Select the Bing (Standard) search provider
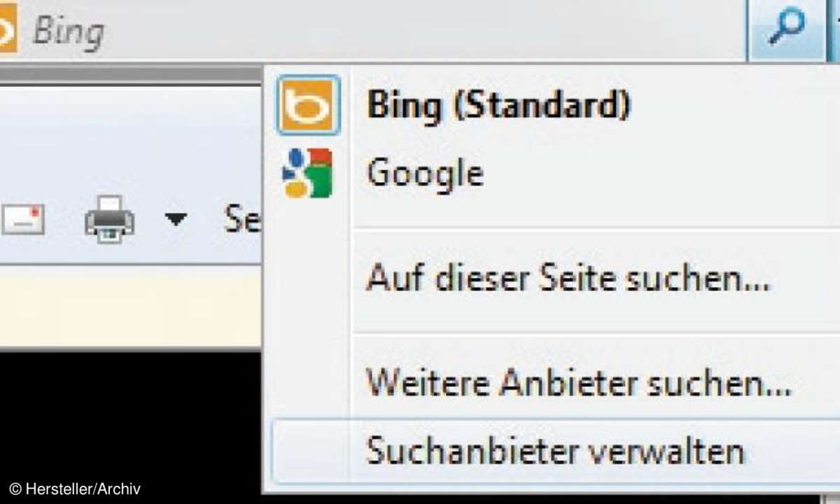The height and width of the screenshot is (504, 840). coord(498,105)
